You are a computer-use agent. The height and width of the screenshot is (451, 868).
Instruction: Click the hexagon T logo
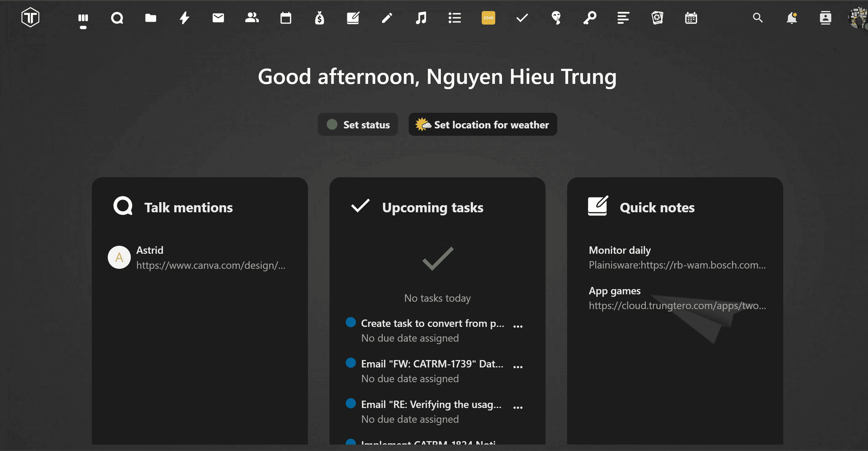click(30, 17)
